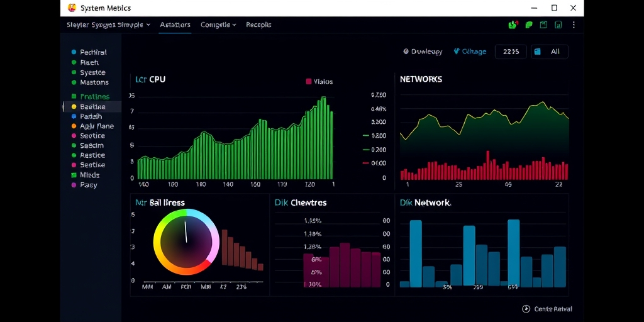Select the Dvmleogy radio option
The width and height of the screenshot is (644, 322).
click(x=423, y=52)
